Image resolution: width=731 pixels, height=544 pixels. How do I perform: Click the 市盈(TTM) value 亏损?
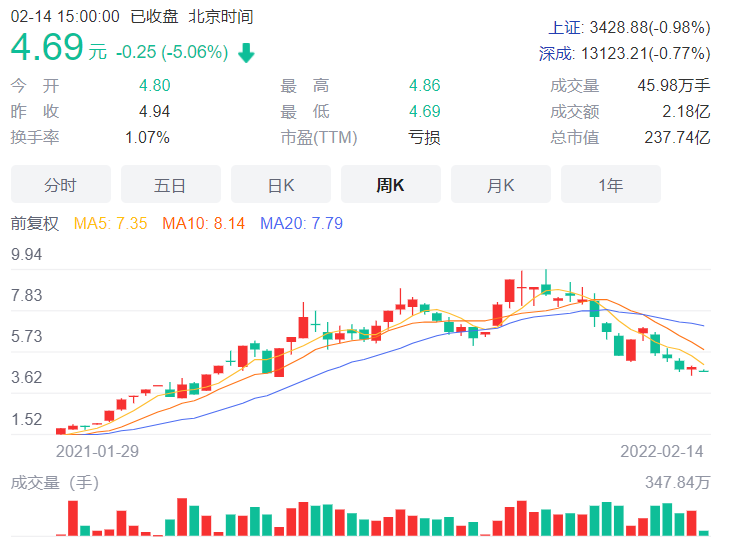[424, 138]
